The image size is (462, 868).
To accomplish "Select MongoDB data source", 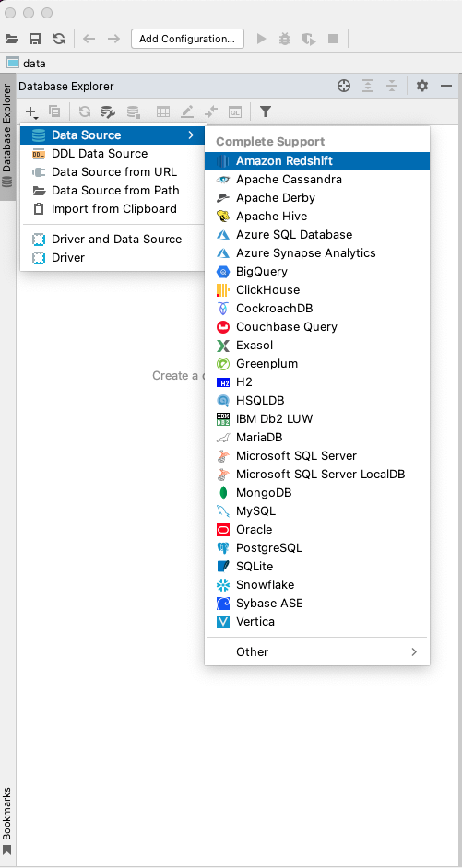I will tap(317, 492).
